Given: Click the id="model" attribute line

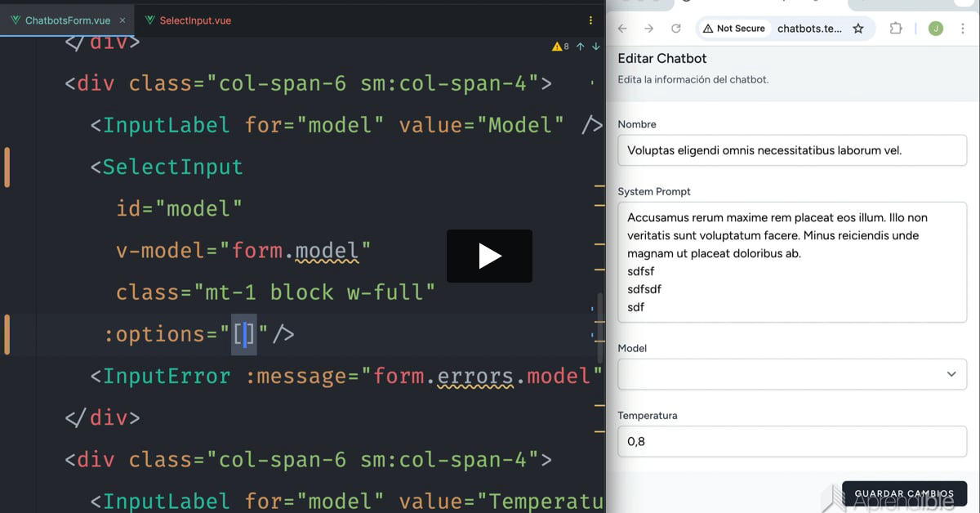Looking at the screenshot, I should point(180,209).
